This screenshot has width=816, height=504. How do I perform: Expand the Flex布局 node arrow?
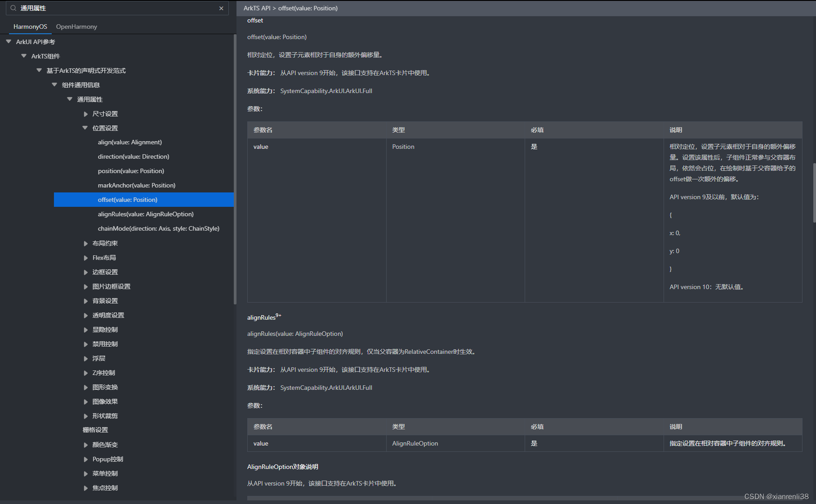click(x=85, y=258)
